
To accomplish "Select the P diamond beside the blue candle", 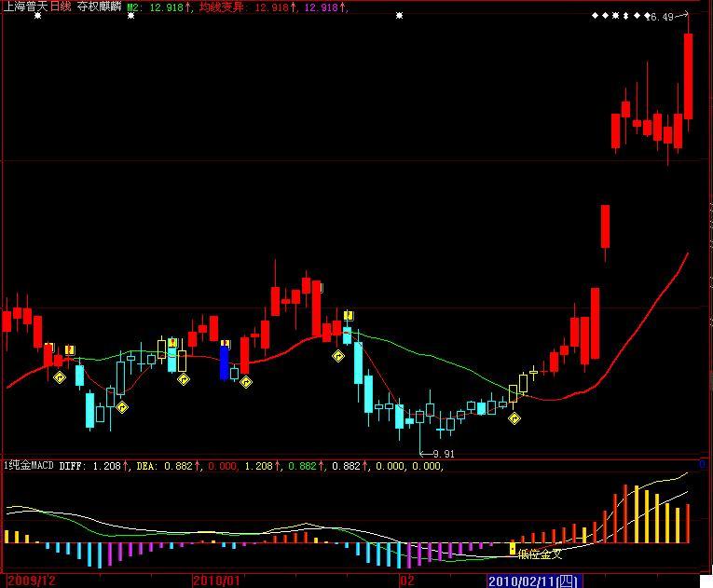I will click(x=246, y=381).
